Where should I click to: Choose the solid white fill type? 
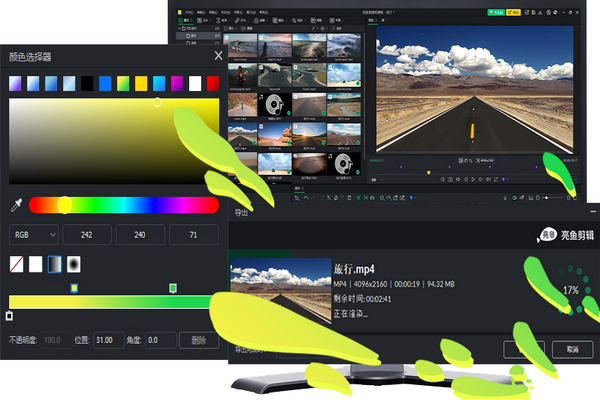[x=35, y=264]
